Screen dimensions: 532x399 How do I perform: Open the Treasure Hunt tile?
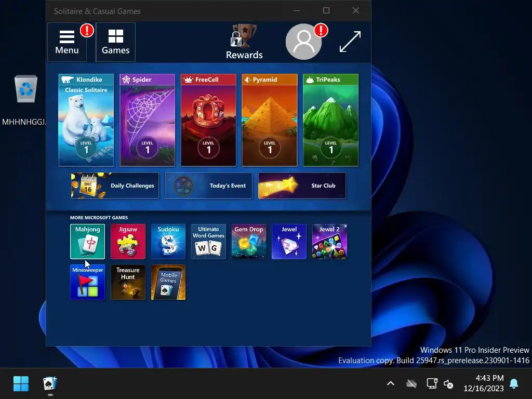(128, 282)
